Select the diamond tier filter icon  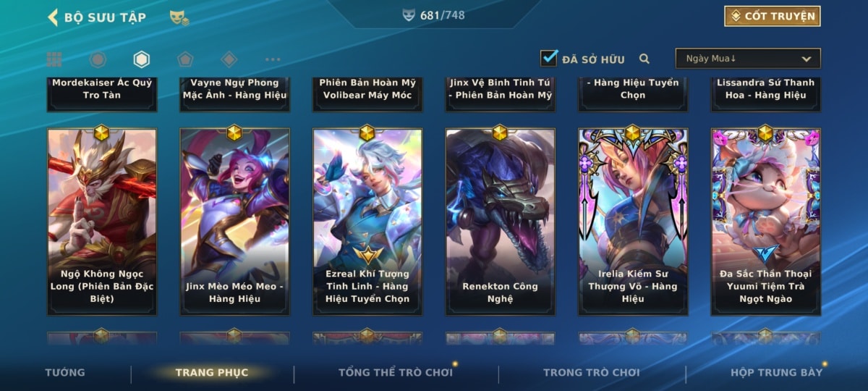(229, 59)
